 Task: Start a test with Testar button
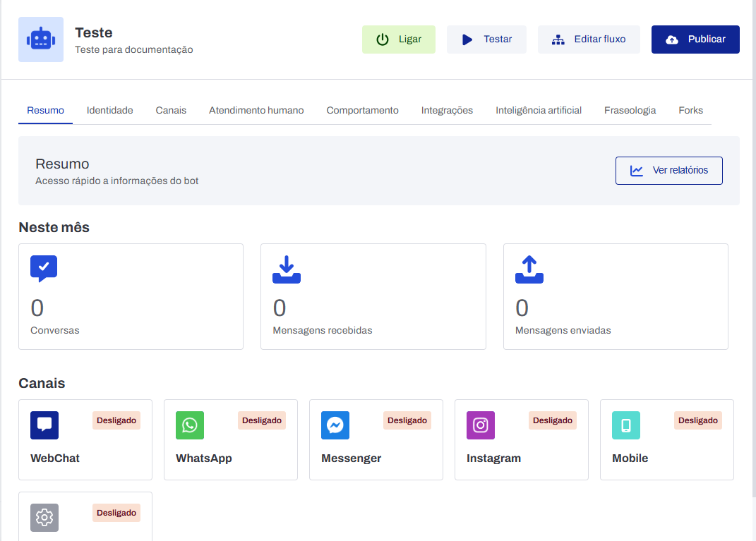[x=486, y=39]
